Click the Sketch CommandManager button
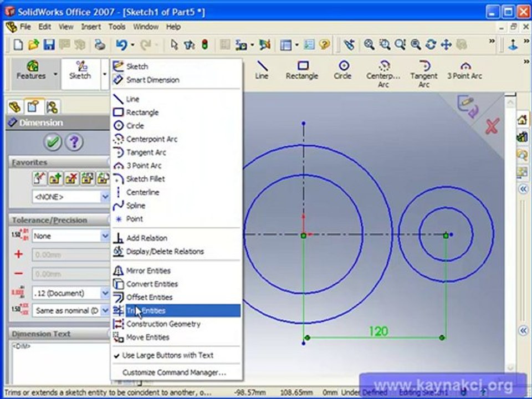This screenshot has height=399, width=532. pyautogui.click(x=80, y=70)
